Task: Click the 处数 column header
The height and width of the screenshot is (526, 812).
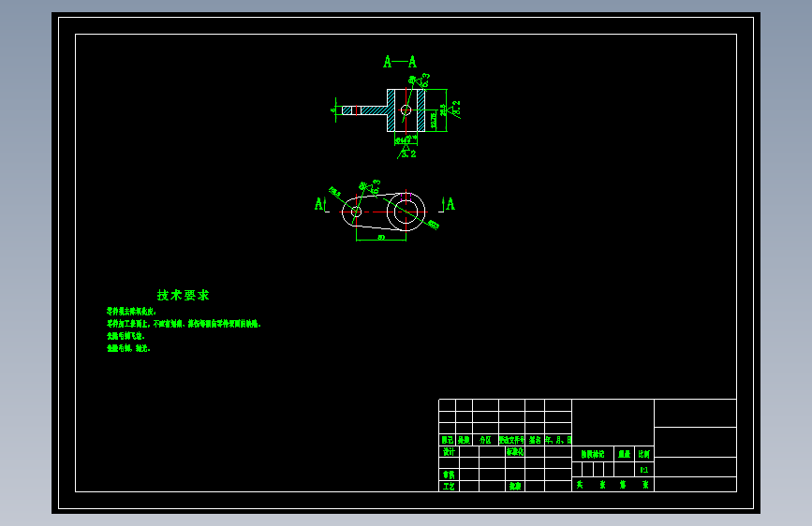Action: tap(464, 440)
